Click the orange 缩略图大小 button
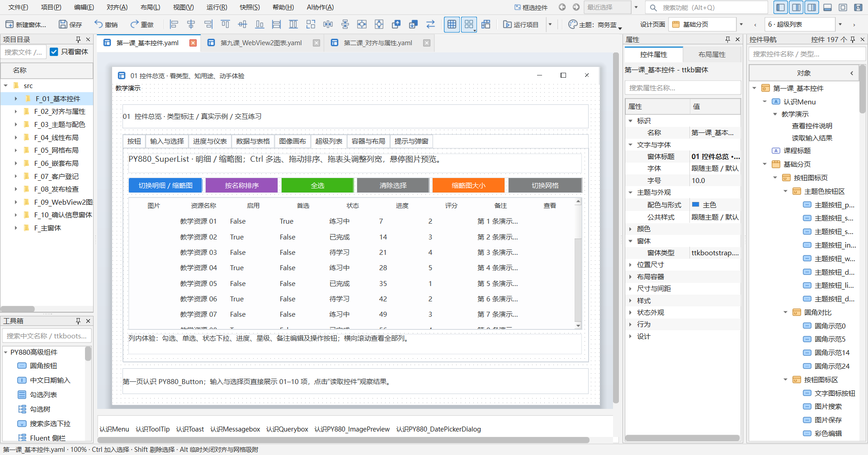 tap(468, 185)
